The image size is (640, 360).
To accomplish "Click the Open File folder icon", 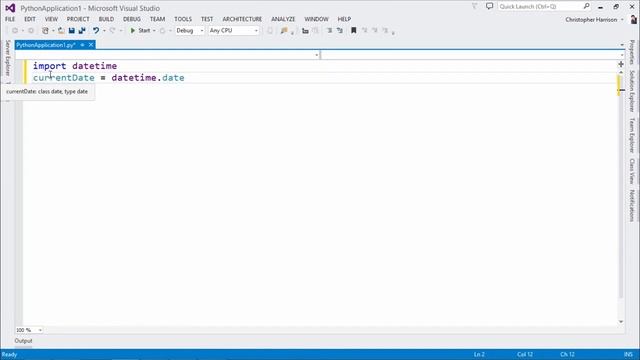I will (61, 31).
